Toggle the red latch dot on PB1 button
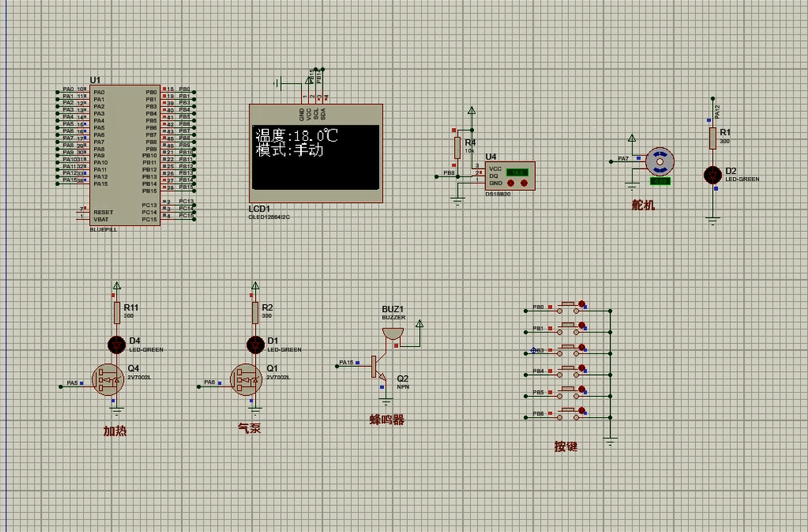This screenshot has width=808, height=532. [581, 326]
